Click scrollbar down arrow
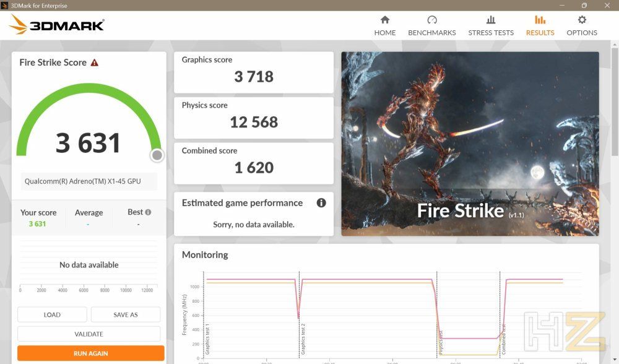 point(615,360)
